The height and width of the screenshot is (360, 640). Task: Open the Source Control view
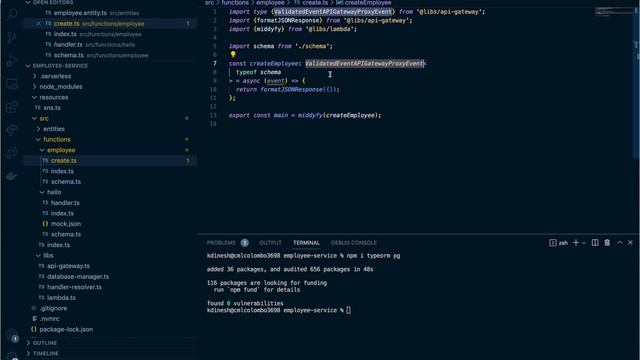coord(12,38)
